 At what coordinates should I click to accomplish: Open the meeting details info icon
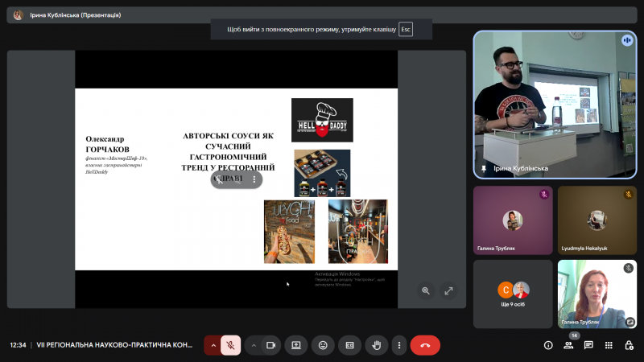(x=548, y=345)
